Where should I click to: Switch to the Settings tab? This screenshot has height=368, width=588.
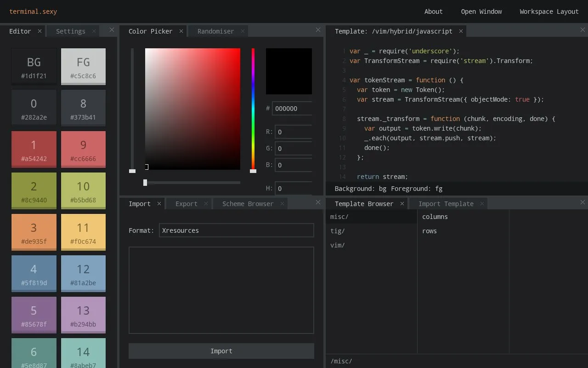(71, 31)
